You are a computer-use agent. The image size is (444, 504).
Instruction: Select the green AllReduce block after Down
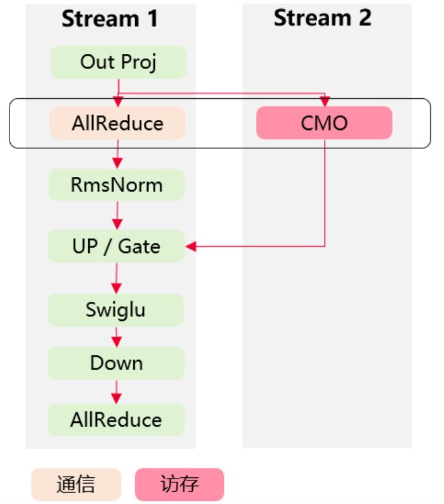116,420
